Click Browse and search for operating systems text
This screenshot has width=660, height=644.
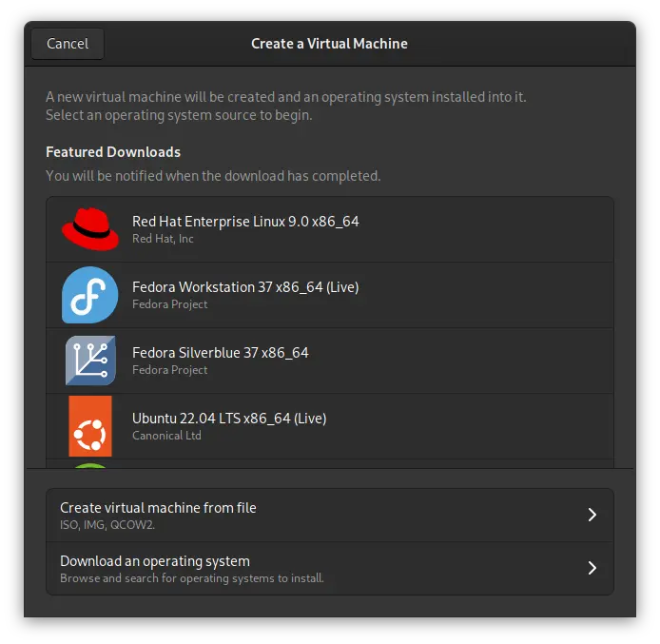[x=192, y=578]
